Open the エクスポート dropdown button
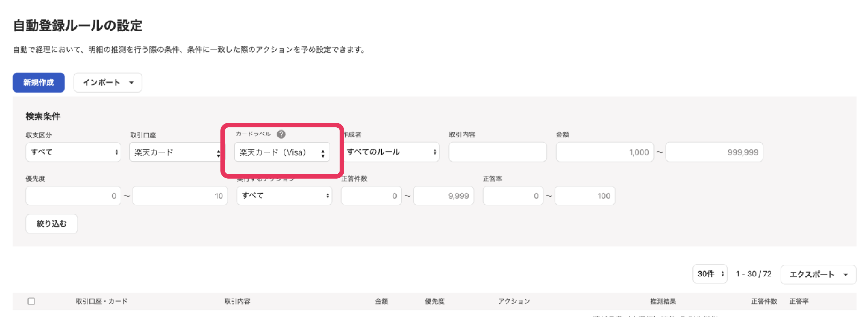This screenshot has width=868, height=317. [818, 275]
